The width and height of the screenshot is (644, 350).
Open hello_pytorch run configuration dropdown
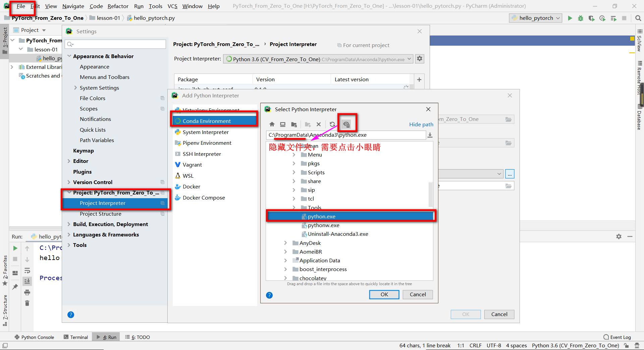pyautogui.click(x=536, y=18)
